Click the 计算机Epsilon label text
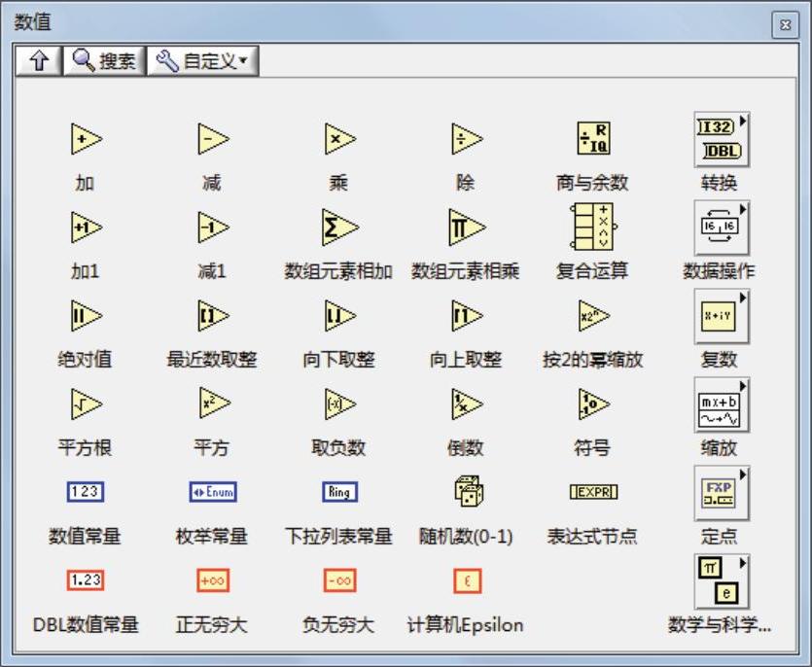812x667 pixels. point(466,625)
